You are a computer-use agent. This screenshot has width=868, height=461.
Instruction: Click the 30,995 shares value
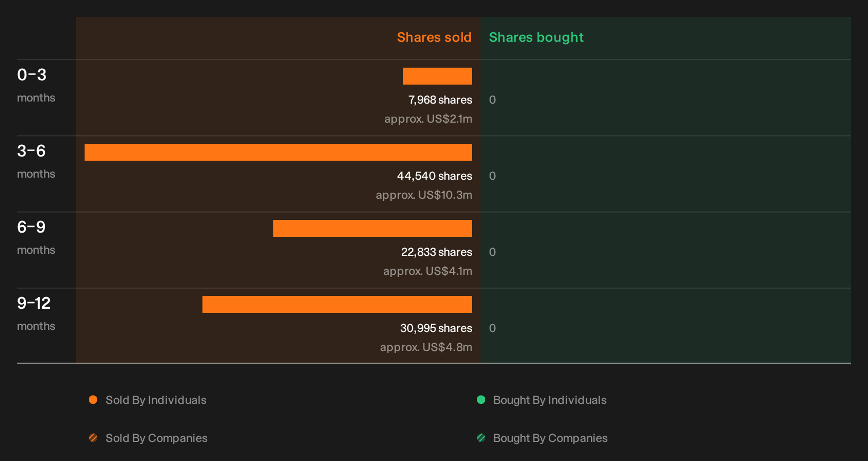[436, 328]
